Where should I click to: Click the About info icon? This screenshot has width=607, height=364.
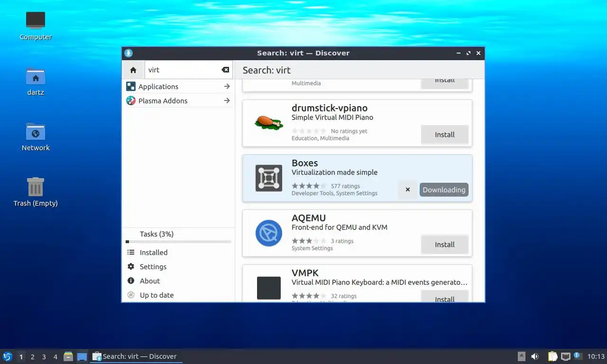pyautogui.click(x=131, y=281)
